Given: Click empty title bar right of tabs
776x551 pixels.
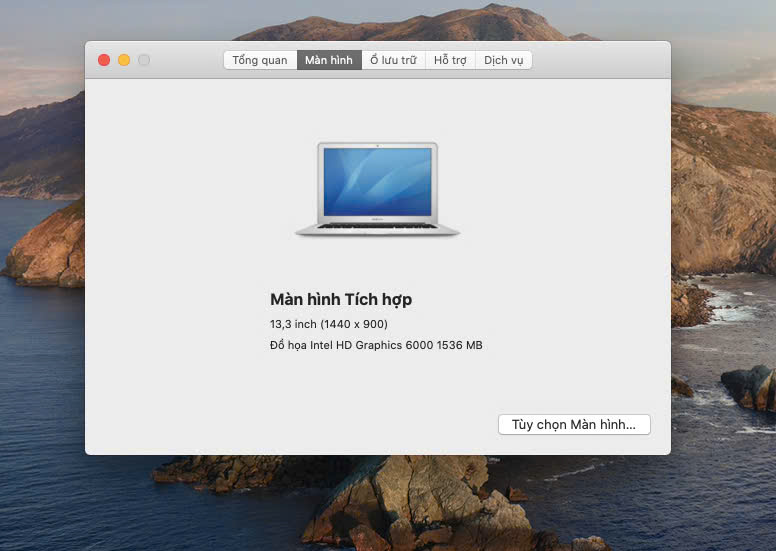Looking at the screenshot, I should coord(600,60).
